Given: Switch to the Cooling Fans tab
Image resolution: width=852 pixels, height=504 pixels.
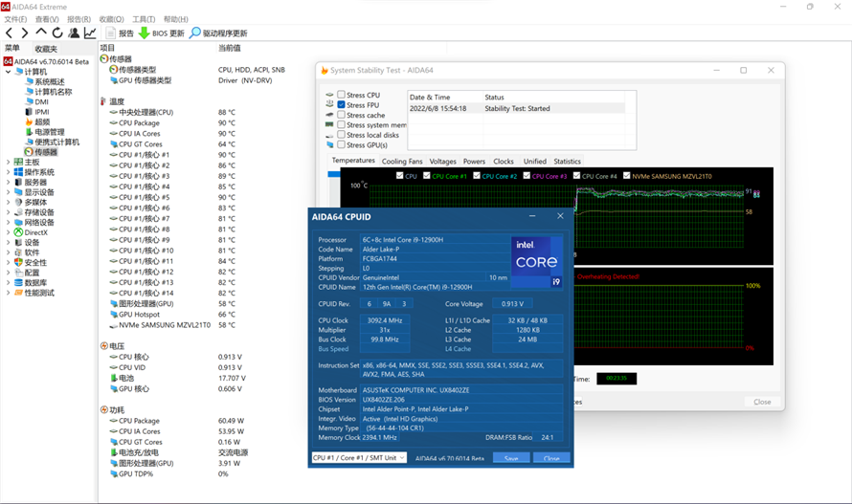Looking at the screenshot, I should [402, 162].
